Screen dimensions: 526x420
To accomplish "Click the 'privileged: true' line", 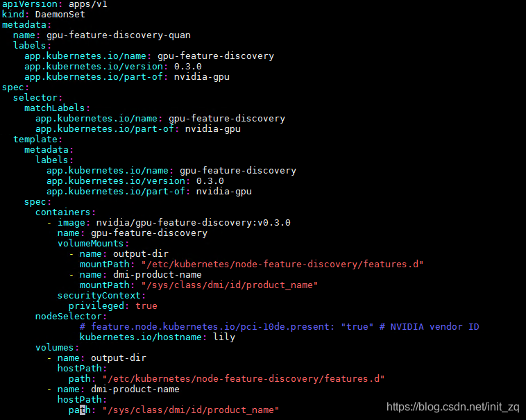I will [x=112, y=305].
